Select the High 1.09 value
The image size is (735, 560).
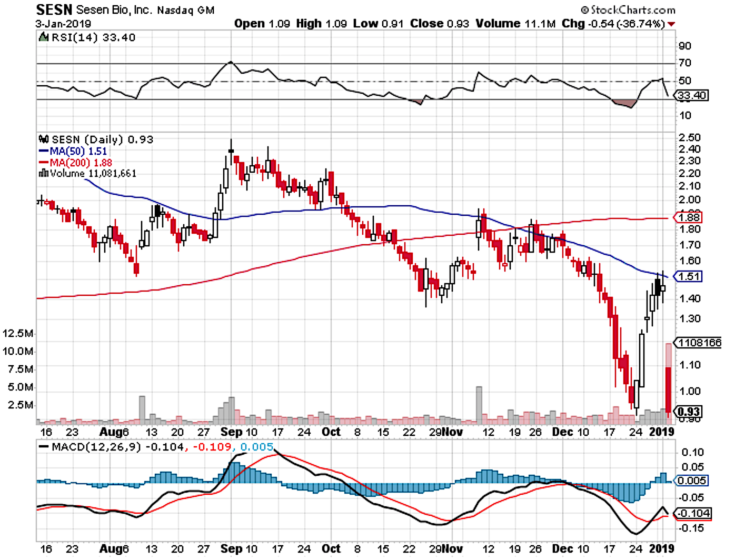(x=321, y=24)
